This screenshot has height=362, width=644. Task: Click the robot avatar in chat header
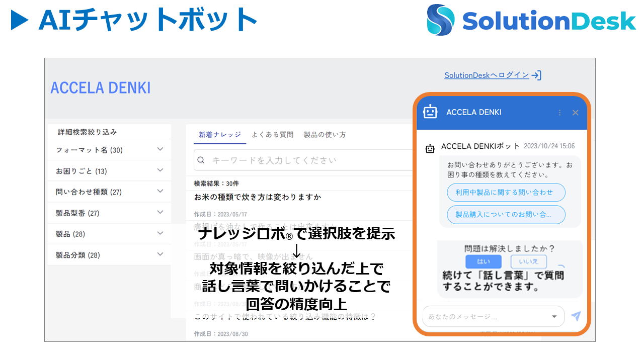[x=430, y=112]
